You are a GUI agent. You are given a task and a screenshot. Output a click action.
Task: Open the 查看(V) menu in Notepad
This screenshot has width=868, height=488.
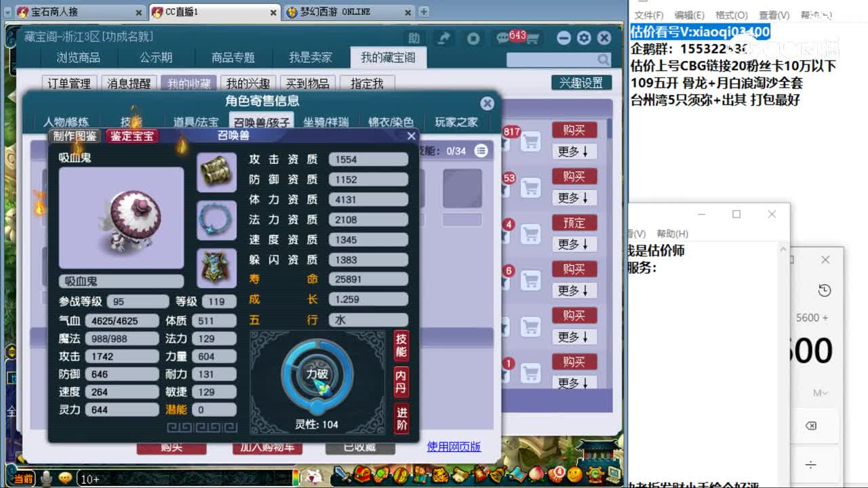pyautogui.click(x=774, y=15)
